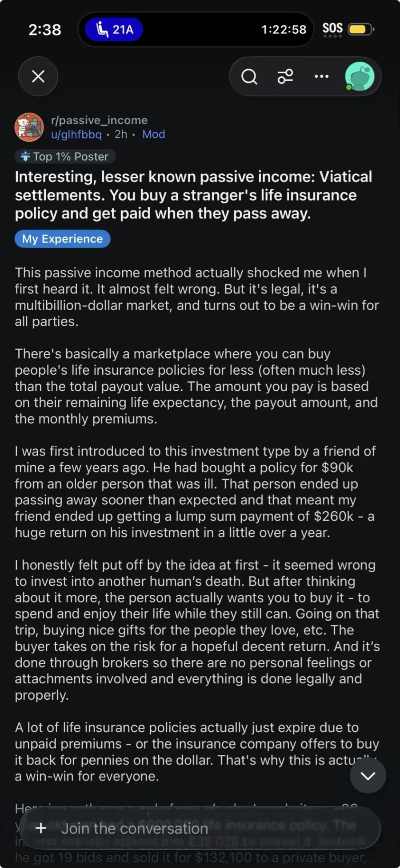Jump down with the chevron arrow button
400x868 pixels.
pos(368,776)
